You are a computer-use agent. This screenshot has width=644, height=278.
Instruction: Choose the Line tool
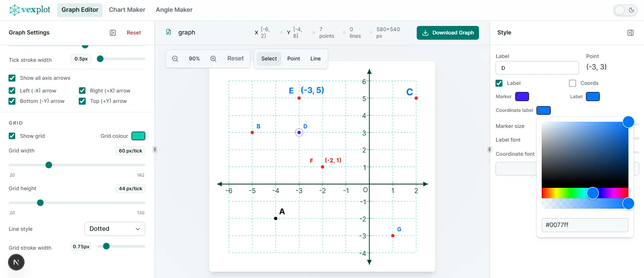pyautogui.click(x=315, y=59)
